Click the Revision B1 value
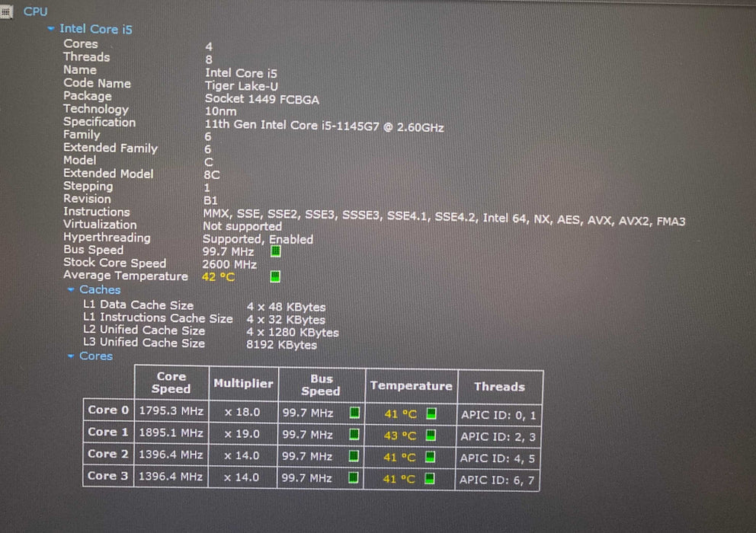Image resolution: width=756 pixels, height=533 pixels. (210, 200)
